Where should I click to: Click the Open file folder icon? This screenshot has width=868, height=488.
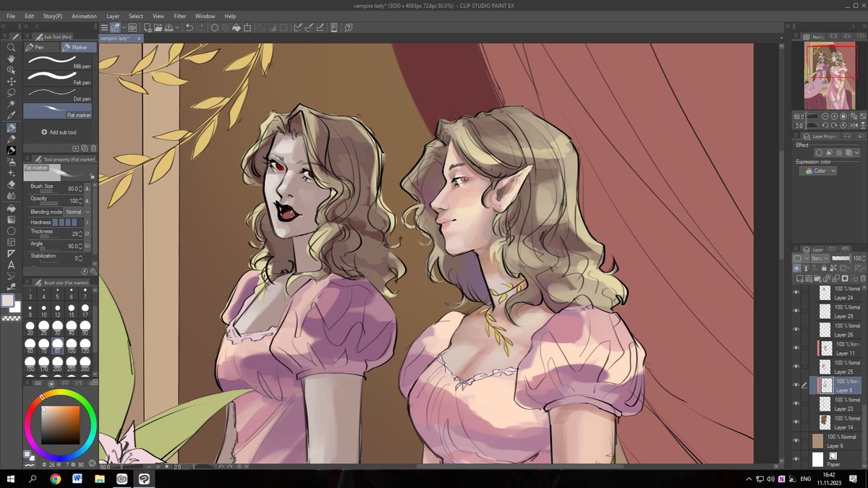pos(158,28)
